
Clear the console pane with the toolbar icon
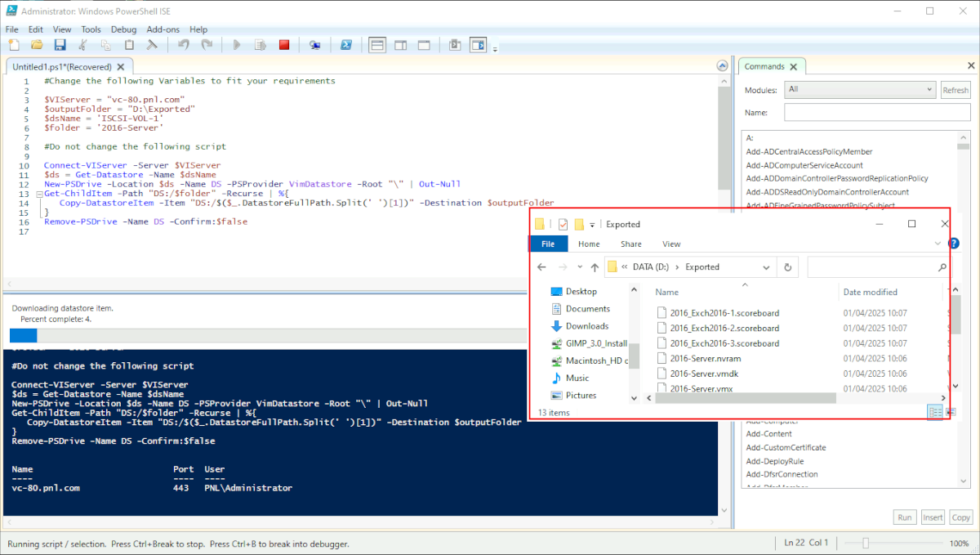pos(151,45)
